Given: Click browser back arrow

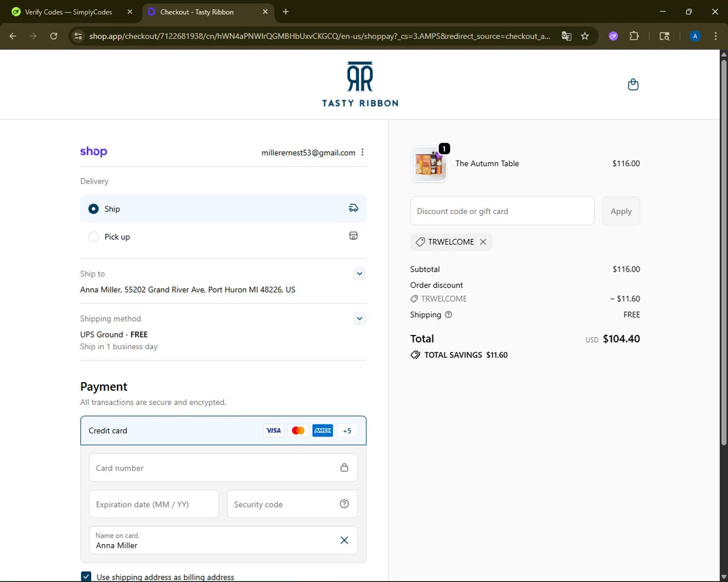Looking at the screenshot, I should (13, 36).
